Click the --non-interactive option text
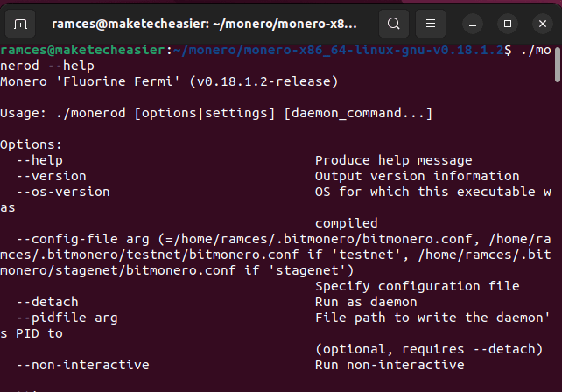 point(83,365)
